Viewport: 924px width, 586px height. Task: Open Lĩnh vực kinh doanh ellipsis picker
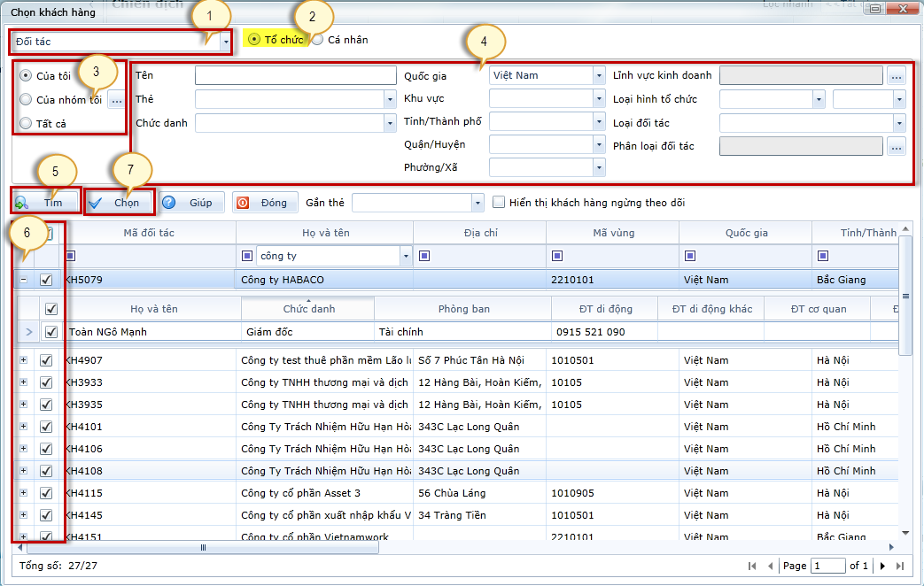pyautogui.click(x=897, y=76)
